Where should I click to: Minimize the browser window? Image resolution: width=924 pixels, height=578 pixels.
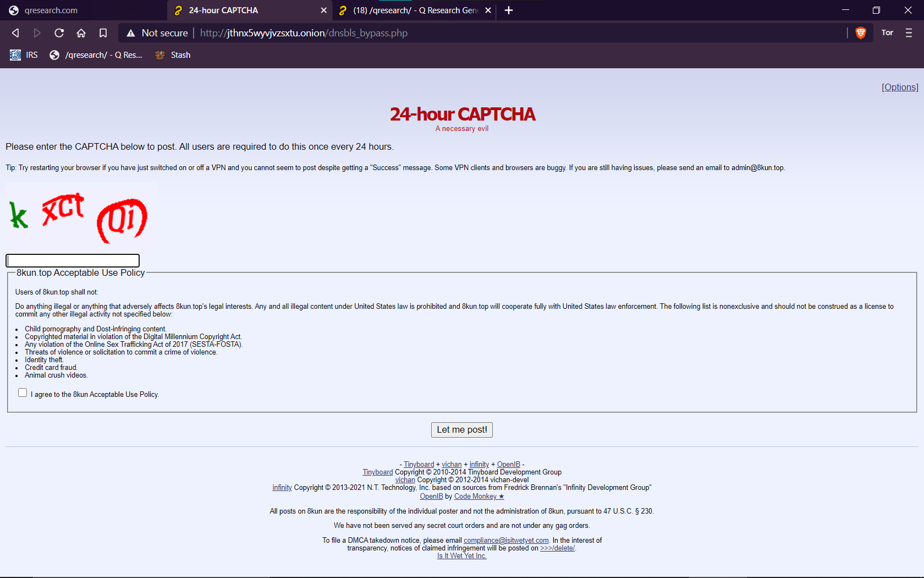coord(845,10)
